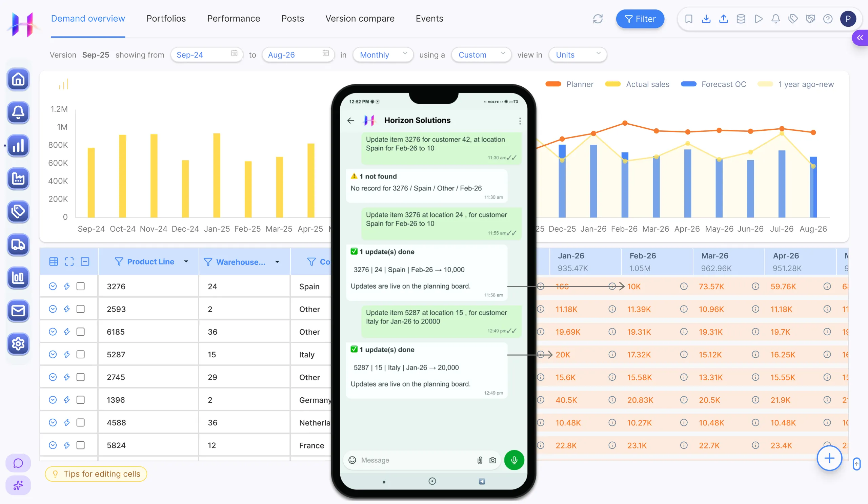The image size is (868, 504).
Task: Open the chat bubble icon
Action: pyautogui.click(x=18, y=463)
